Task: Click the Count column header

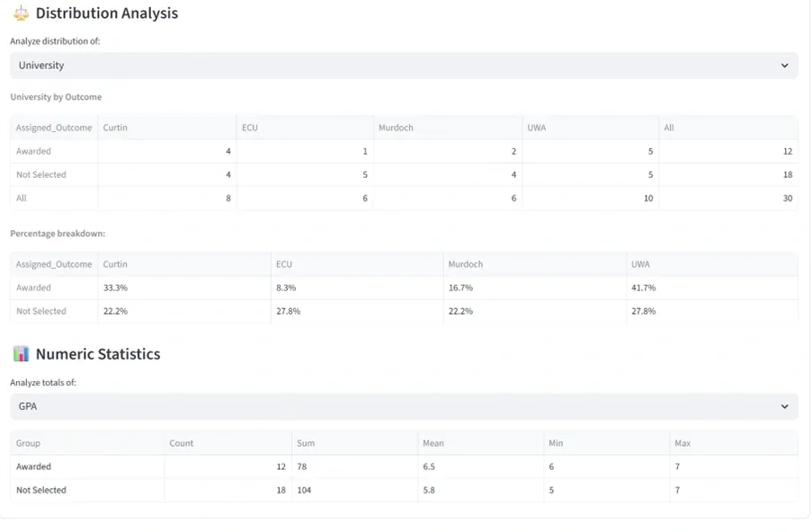Action: (x=182, y=443)
